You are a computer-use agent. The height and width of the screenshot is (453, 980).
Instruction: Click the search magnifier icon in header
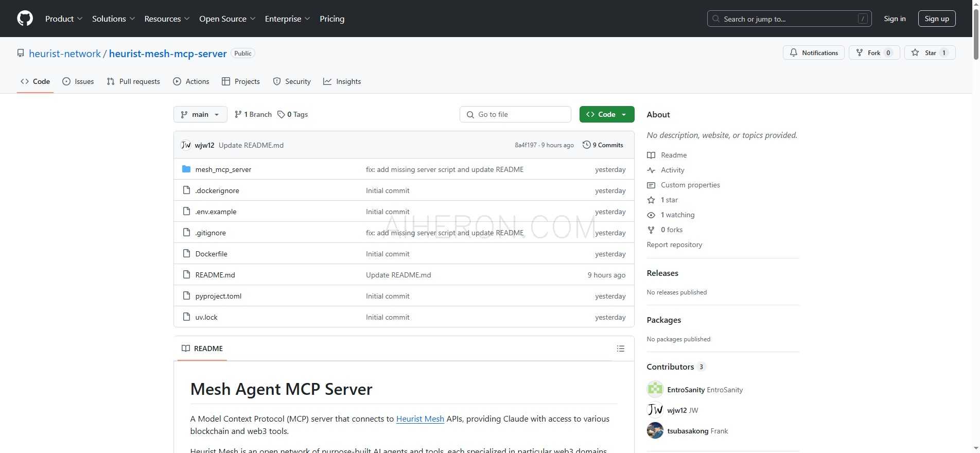tap(716, 19)
